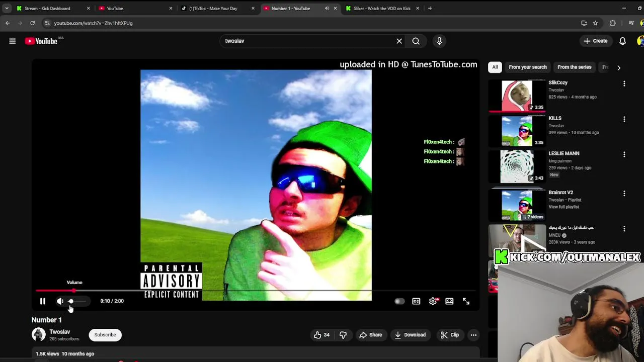Image resolution: width=644 pixels, height=362 pixels.
Task: Start voice search with the microphone
Action: click(439, 41)
